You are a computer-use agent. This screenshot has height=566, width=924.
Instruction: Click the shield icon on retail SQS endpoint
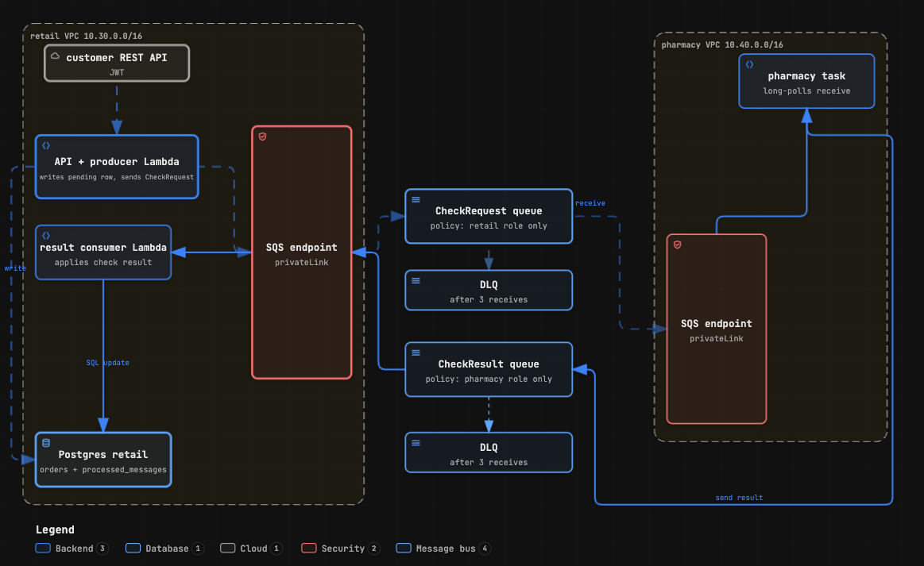263,137
